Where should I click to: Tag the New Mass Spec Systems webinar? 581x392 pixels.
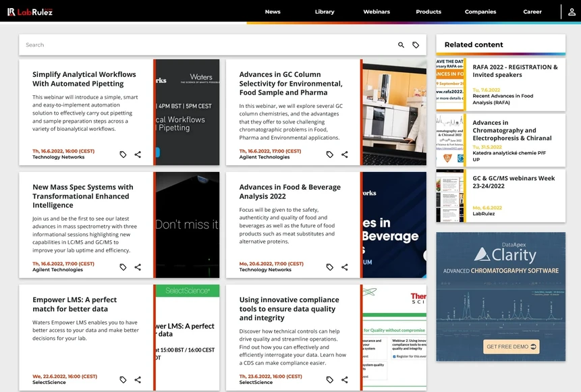(x=123, y=267)
